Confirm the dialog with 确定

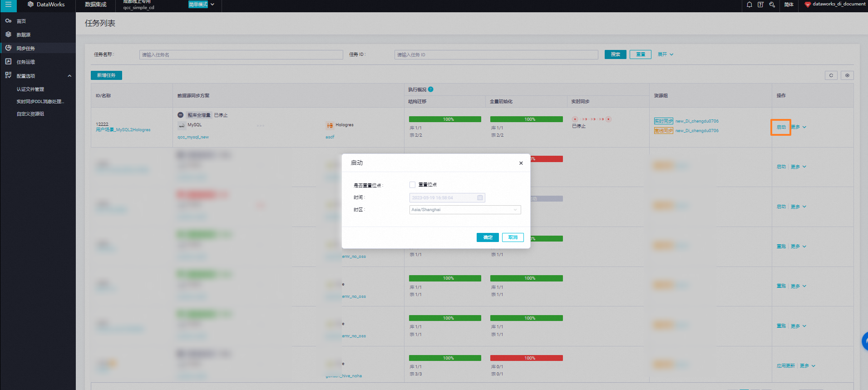point(488,237)
